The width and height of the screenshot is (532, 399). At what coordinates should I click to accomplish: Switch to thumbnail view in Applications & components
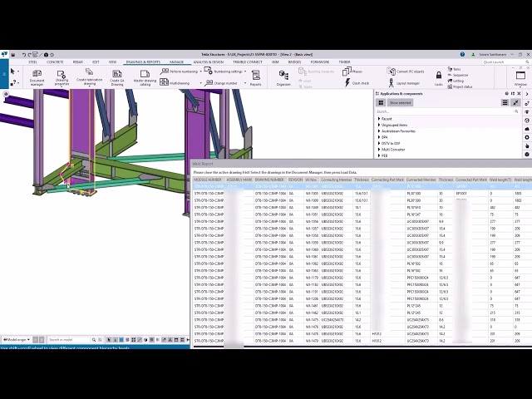381,102
